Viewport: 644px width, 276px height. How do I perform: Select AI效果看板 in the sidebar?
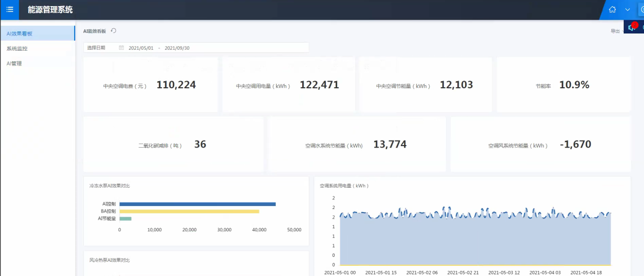point(20,33)
